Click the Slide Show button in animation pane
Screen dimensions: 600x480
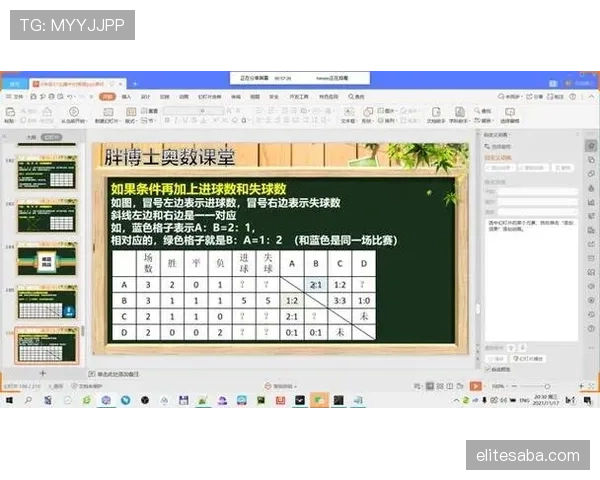click(528, 359)
